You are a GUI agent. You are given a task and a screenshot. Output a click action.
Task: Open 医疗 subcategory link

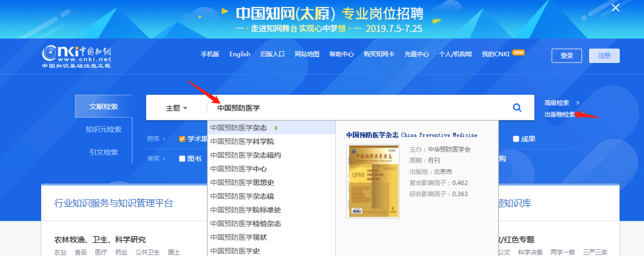pyautogui.click(x=101, y=252)
